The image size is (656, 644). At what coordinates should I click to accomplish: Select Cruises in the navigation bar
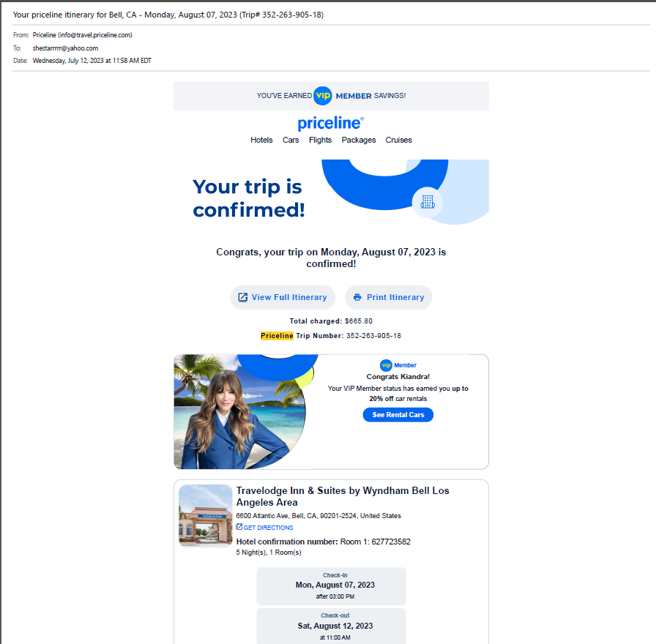(x=399, y=140)
